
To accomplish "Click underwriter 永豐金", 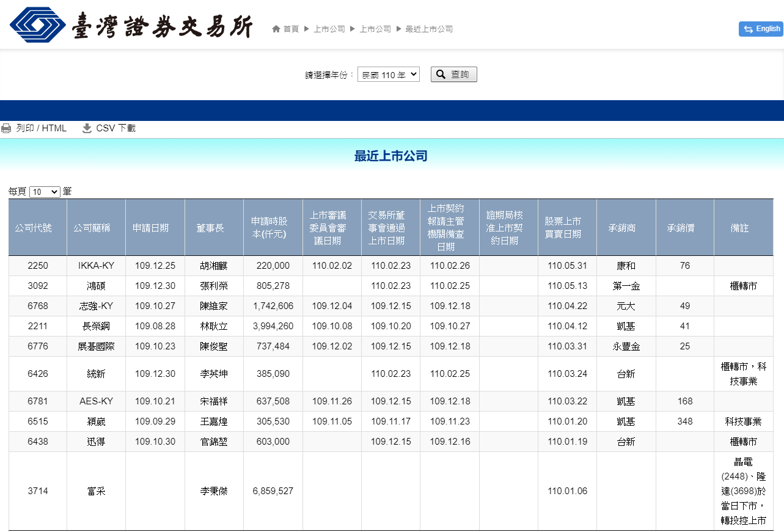I will (626, 346).
